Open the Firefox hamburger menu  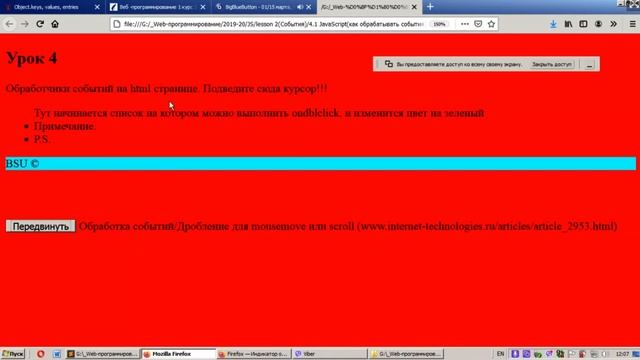coord(632,24)
